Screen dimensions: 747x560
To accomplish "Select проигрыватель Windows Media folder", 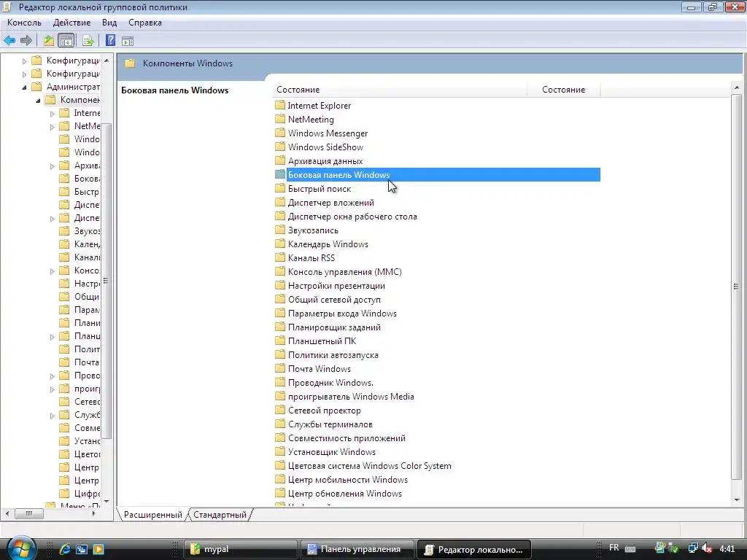I will (344, 396).
